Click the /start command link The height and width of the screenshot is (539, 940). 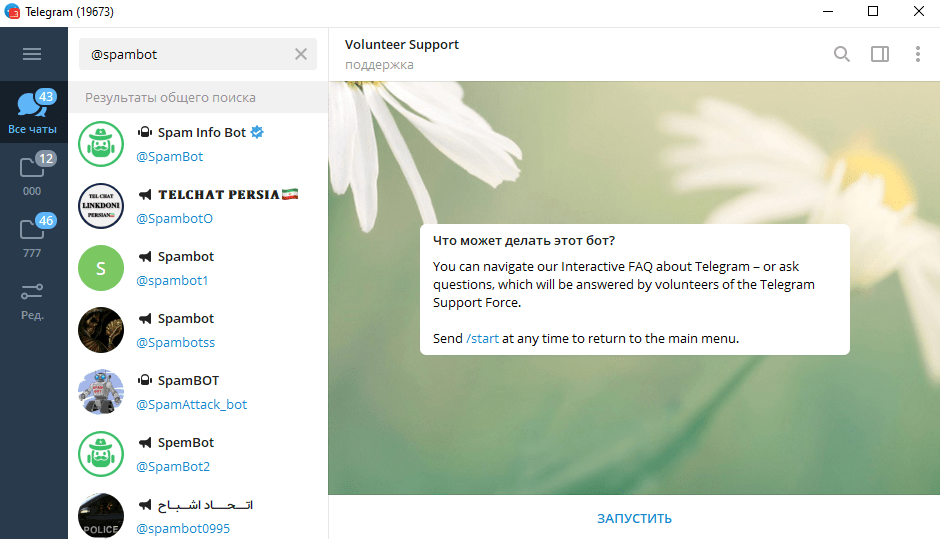(x=483, y=338)
